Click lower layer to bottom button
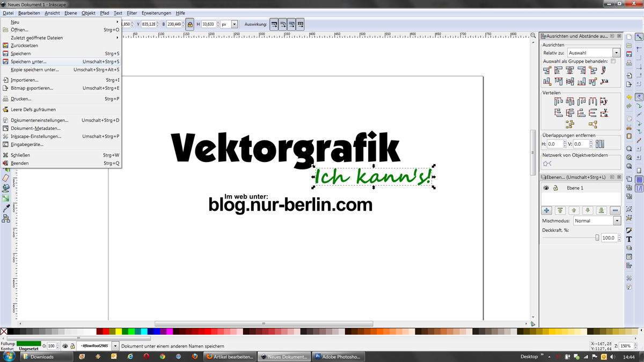644x362 pixels. click(x=602, y=211)
